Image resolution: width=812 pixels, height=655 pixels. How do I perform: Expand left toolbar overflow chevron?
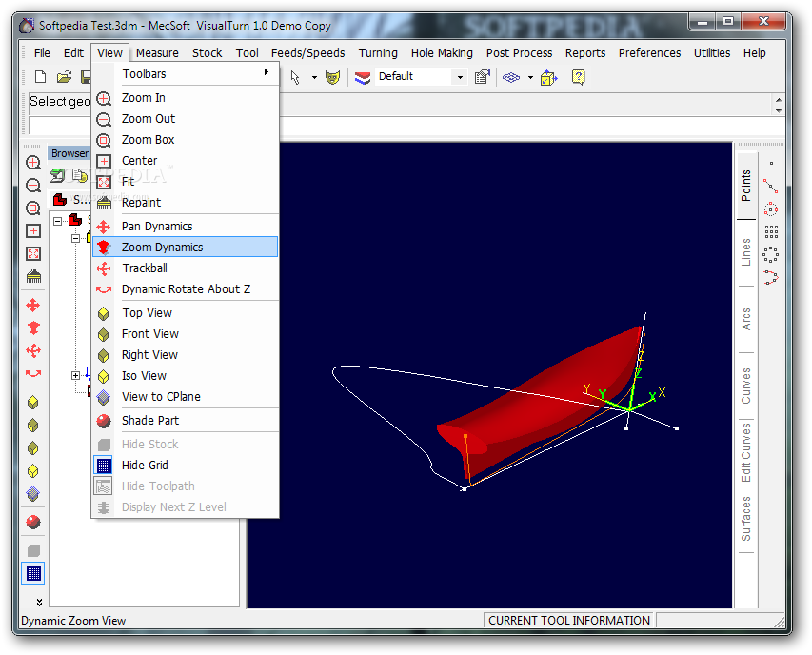pyautogui.click(x=39, y=602)
